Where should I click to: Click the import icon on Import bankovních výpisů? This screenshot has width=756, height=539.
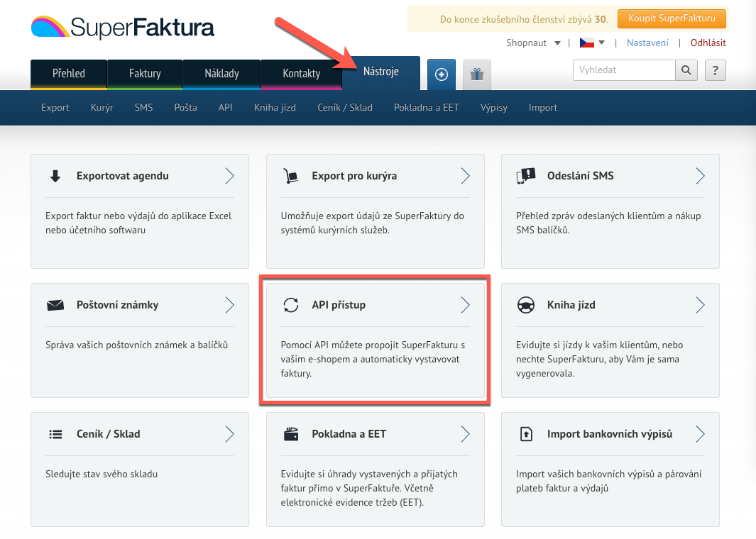point(526,434)
